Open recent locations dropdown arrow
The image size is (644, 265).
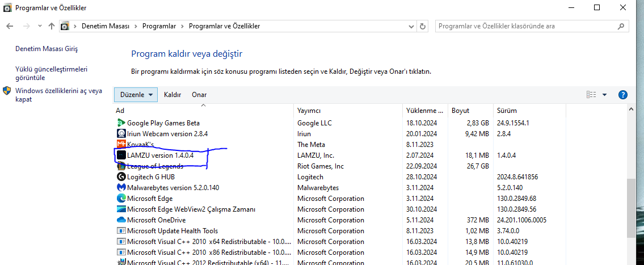tap(40, 26)
